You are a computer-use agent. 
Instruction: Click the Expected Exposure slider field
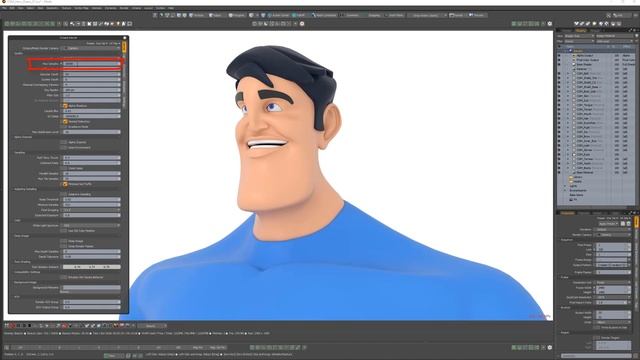coord(91,215)
